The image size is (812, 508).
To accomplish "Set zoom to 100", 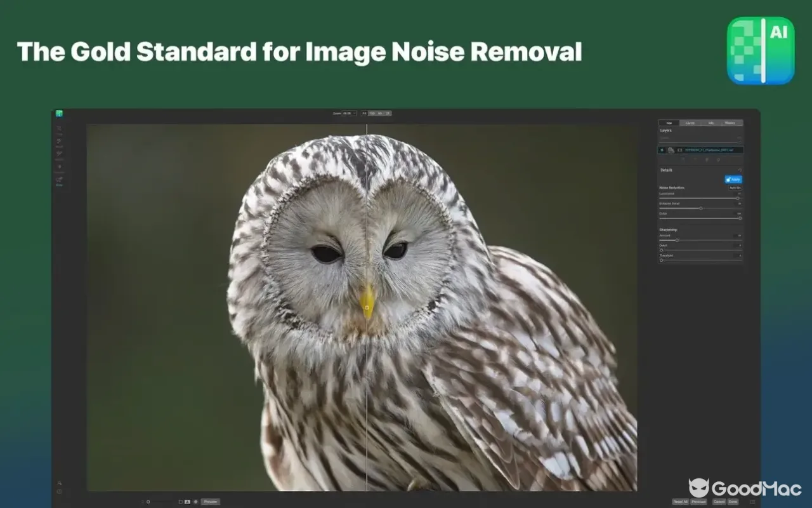I will coord(372,114).
